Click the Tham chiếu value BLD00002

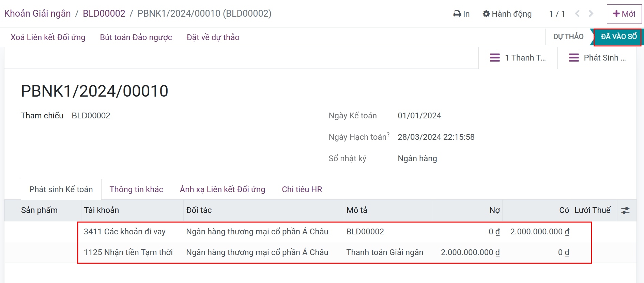point(91,116)
